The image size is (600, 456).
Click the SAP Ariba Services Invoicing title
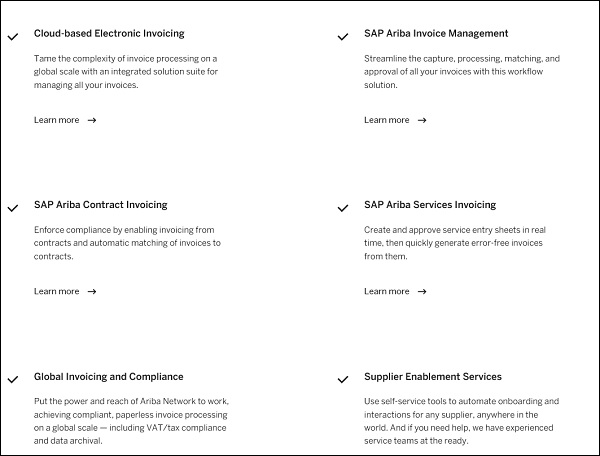(x=430, y=205)
